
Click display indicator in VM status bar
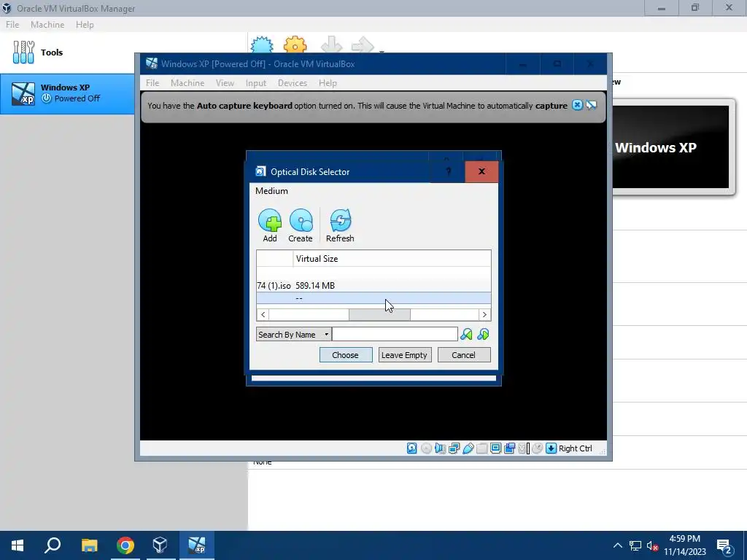pos(495,448)
